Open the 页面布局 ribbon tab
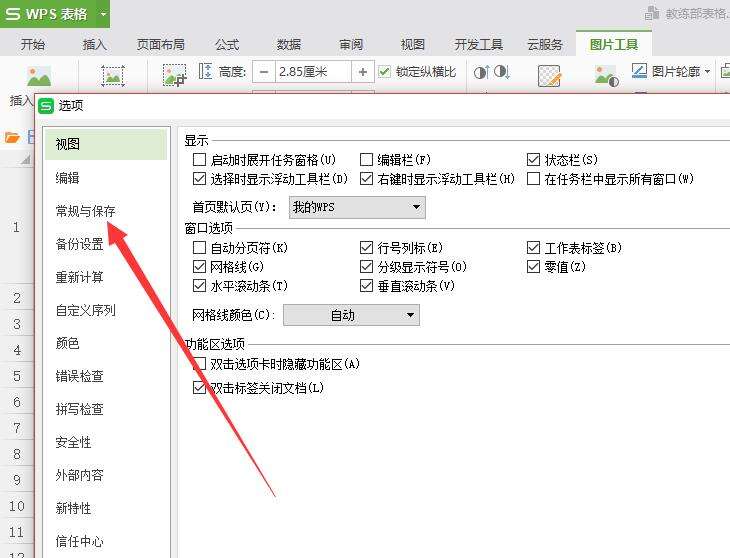The height and width of the screenshot is (558, 730). [x=161, y=45]
